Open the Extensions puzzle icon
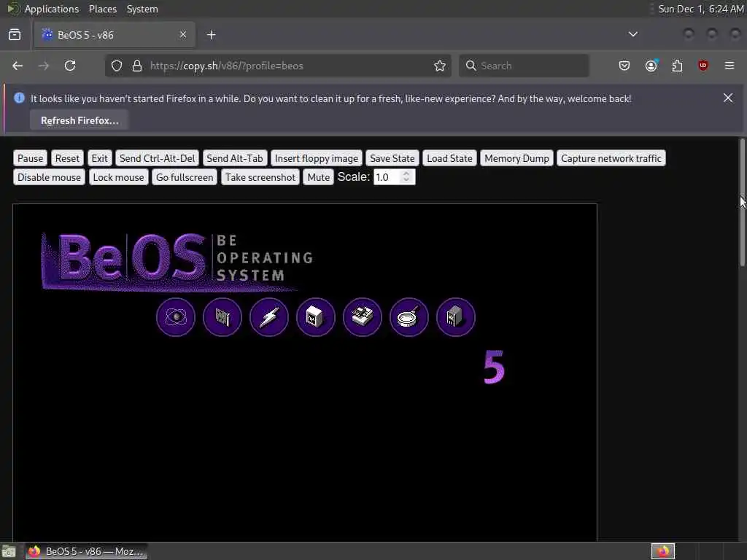Viewport: 747px width, 560px height. [x=677, y=66]
